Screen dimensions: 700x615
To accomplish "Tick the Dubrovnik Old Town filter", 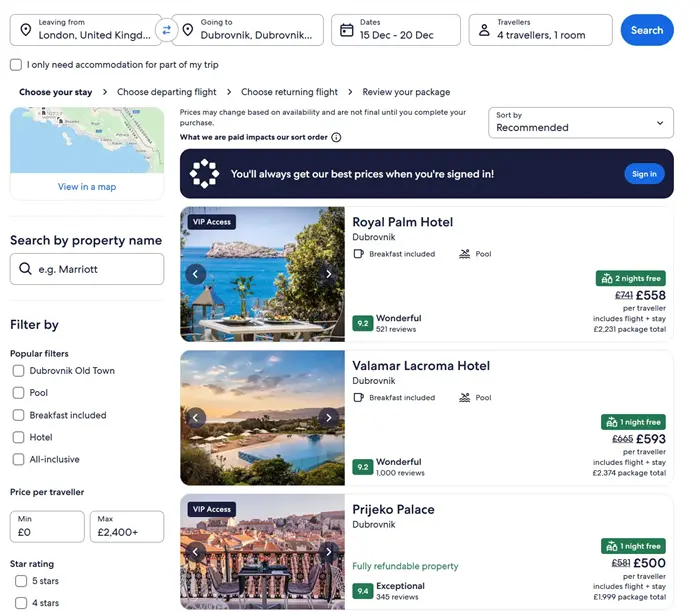I will (19, 371).
